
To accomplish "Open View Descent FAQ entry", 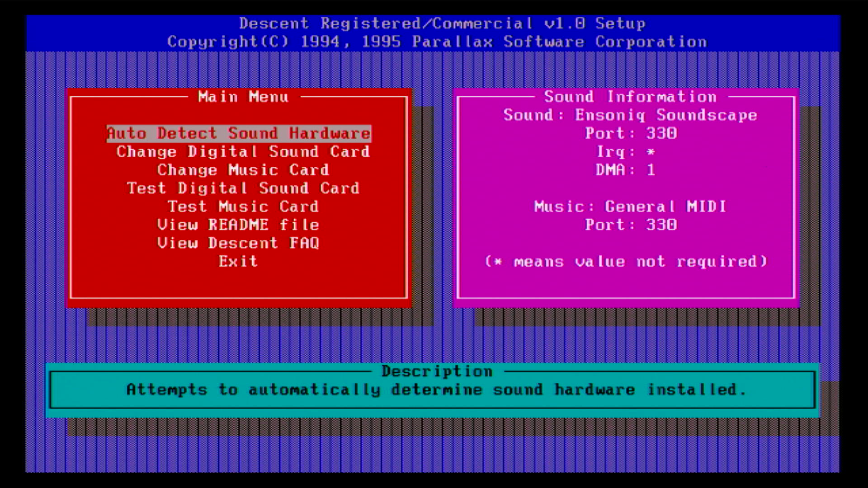I will (238, 244).
